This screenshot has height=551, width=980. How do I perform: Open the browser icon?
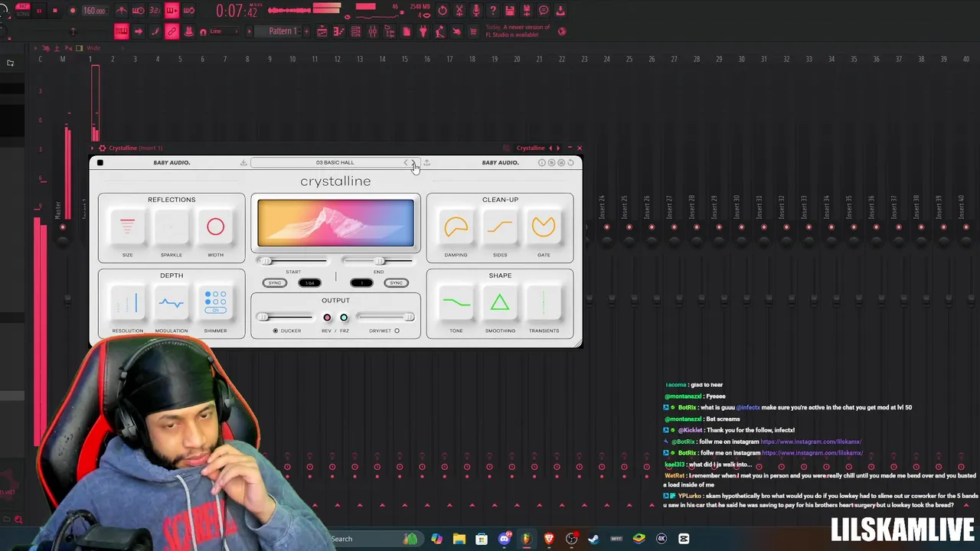pos(390,31)
